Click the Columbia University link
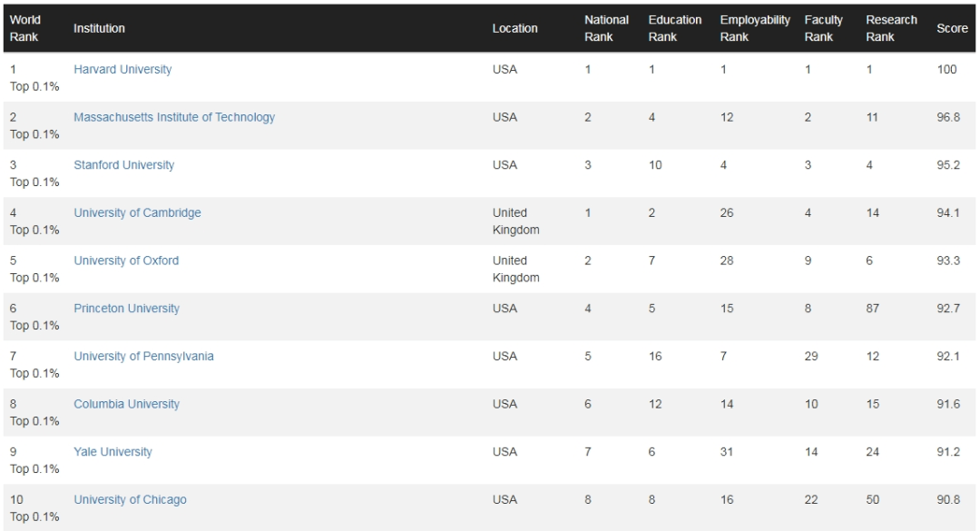The height and width of the screenshot is (531, 980). (x=127, y=404)
